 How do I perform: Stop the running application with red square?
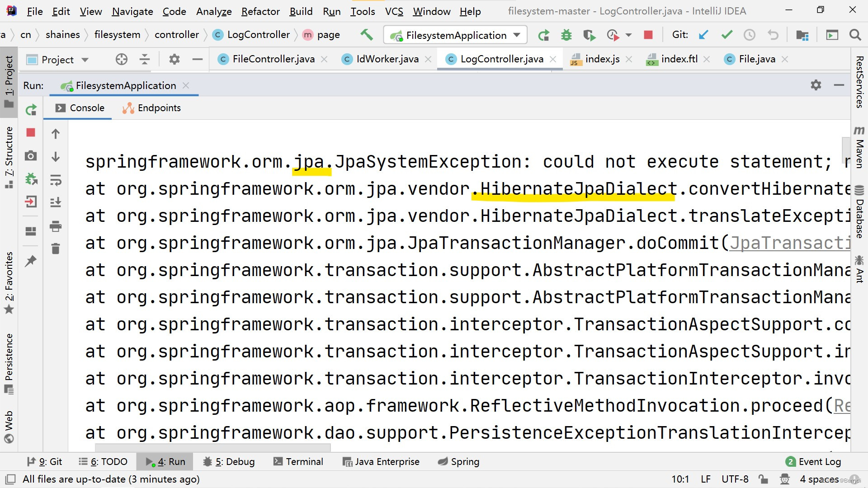click(648, 35)
